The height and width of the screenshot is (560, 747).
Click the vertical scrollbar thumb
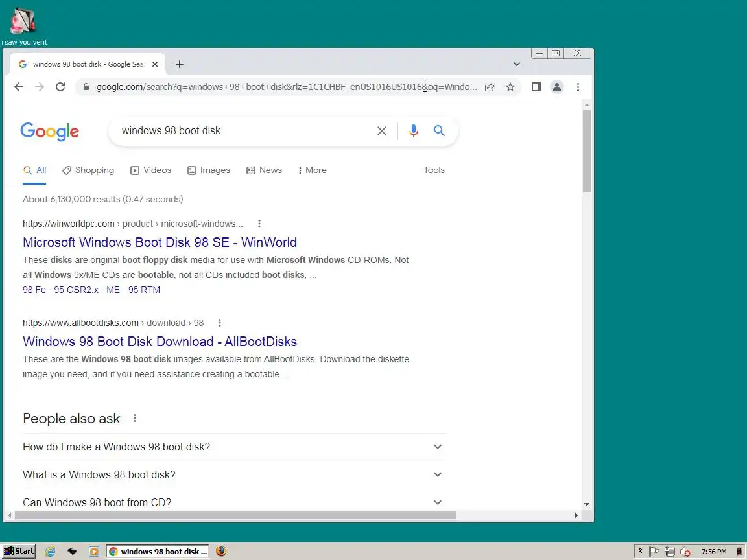pos(586,151)
